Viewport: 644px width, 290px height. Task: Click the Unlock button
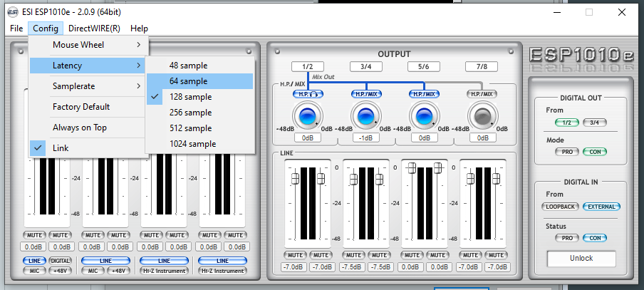581,259
